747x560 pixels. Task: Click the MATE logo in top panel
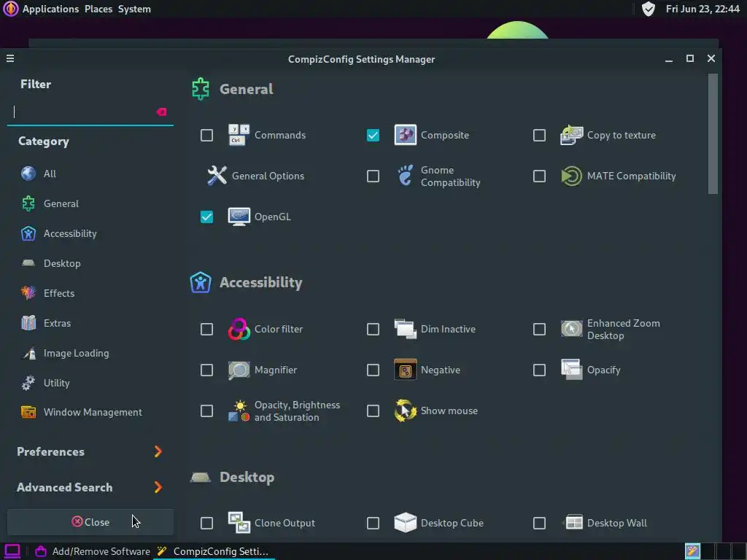coord(10,9)
